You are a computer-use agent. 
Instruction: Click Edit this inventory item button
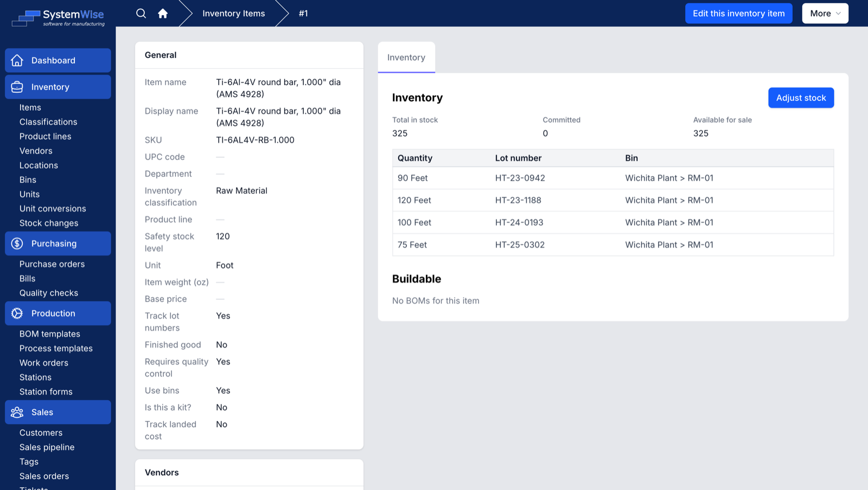click(x=738, y=14)
